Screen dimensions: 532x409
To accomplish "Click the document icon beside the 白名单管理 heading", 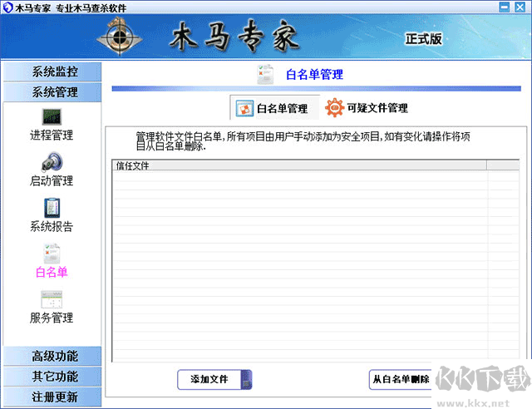I will (265, 74).
